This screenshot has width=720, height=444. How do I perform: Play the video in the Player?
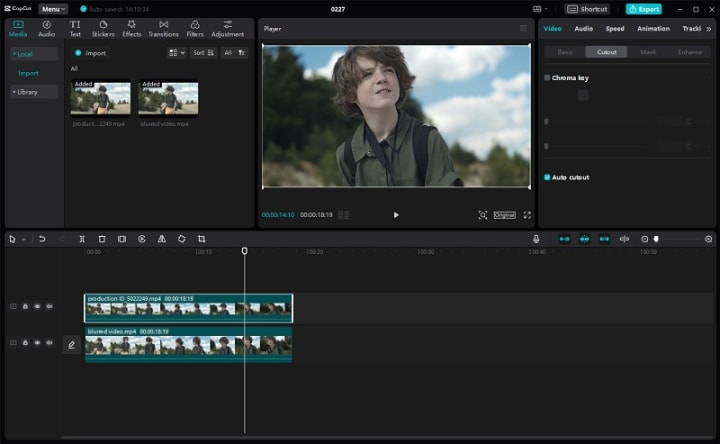tap(396, 215)
